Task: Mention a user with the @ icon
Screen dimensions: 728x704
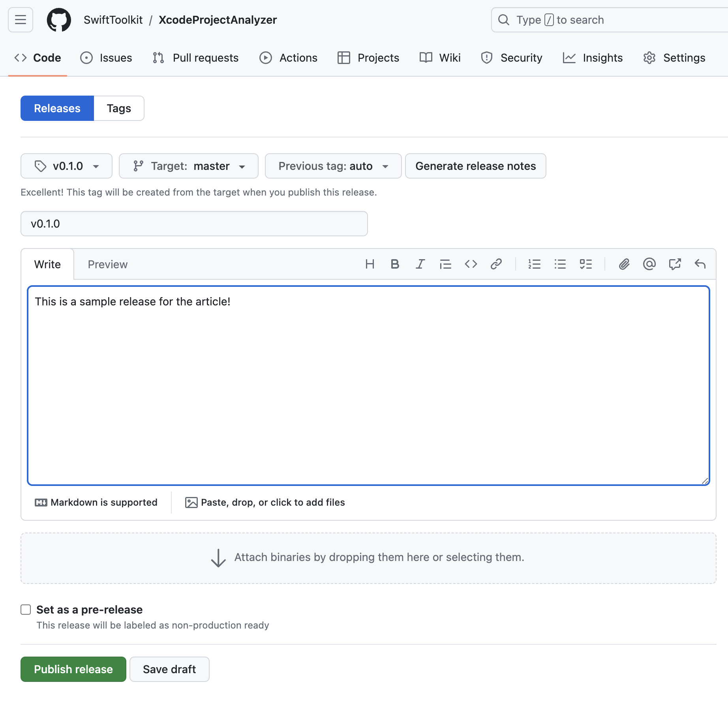Action: 649,264
